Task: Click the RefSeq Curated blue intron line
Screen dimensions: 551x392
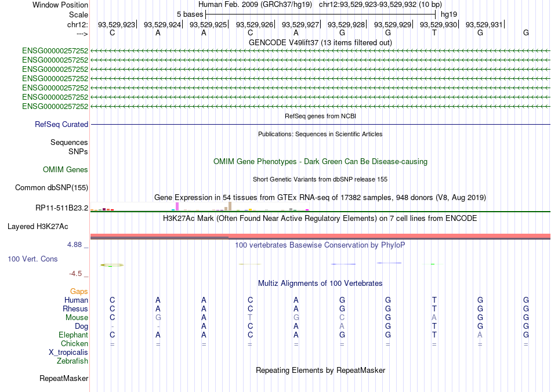Action: (x=320, y=124)
